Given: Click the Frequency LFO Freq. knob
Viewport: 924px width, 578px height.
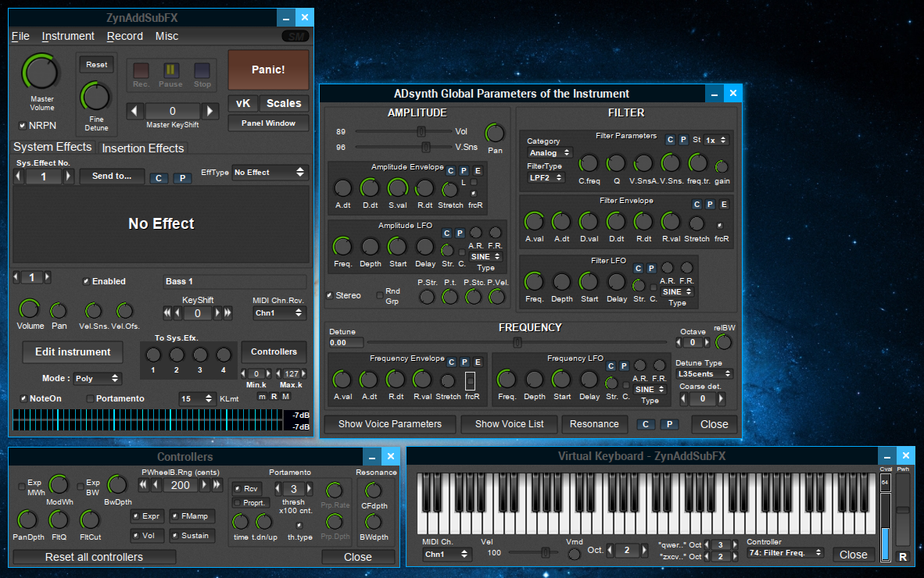Looking at the screenshot, I should click(507, 380).
